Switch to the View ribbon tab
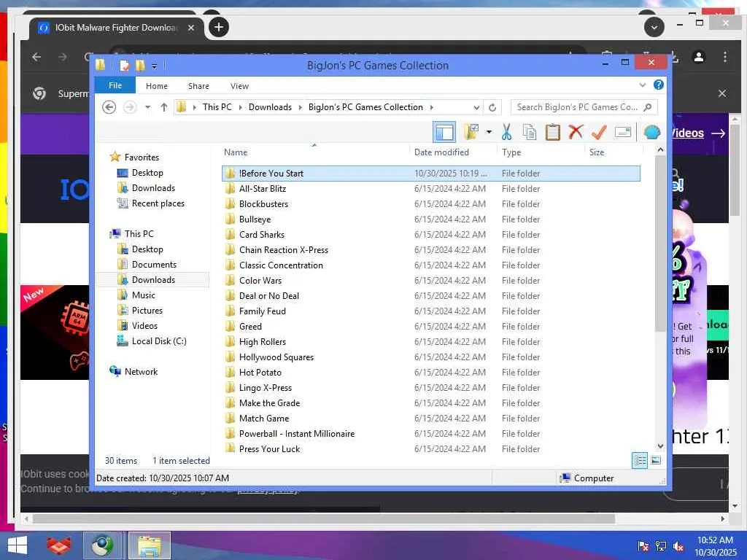The height and width of the screenshot is (560, 747). [239, 86]
